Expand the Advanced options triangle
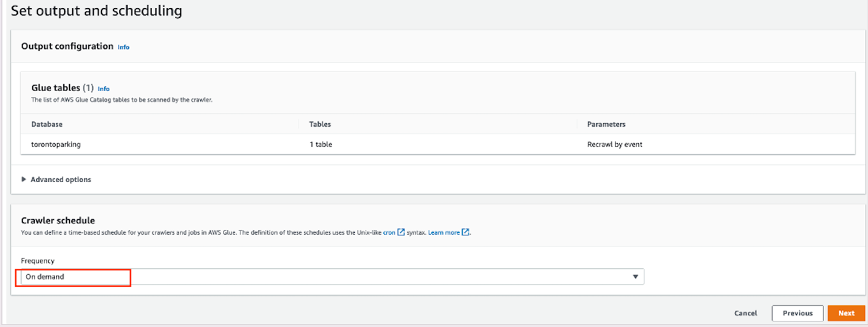Screen dimensions: 868x327 click(24, 180)
